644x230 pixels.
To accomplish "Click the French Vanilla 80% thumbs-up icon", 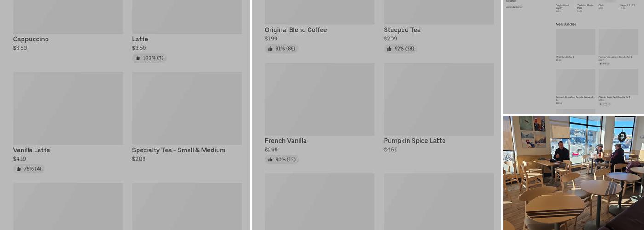I will [270, 160].
